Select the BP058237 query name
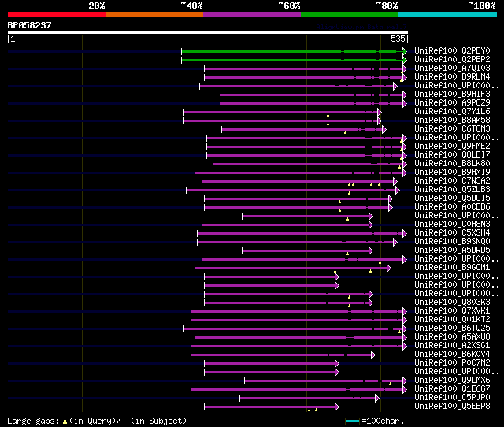Screen dimensions: 504x427 [x=30, y=25]
